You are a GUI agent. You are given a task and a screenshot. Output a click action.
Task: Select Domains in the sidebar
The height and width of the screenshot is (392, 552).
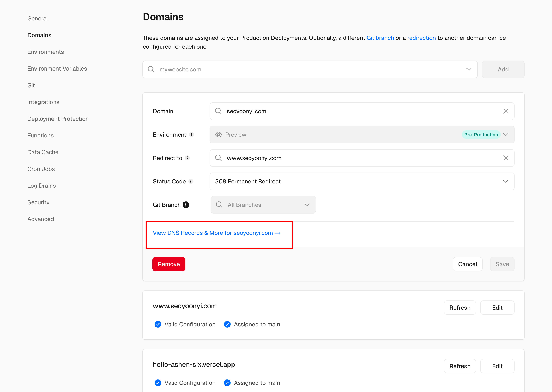click(39, 35)
